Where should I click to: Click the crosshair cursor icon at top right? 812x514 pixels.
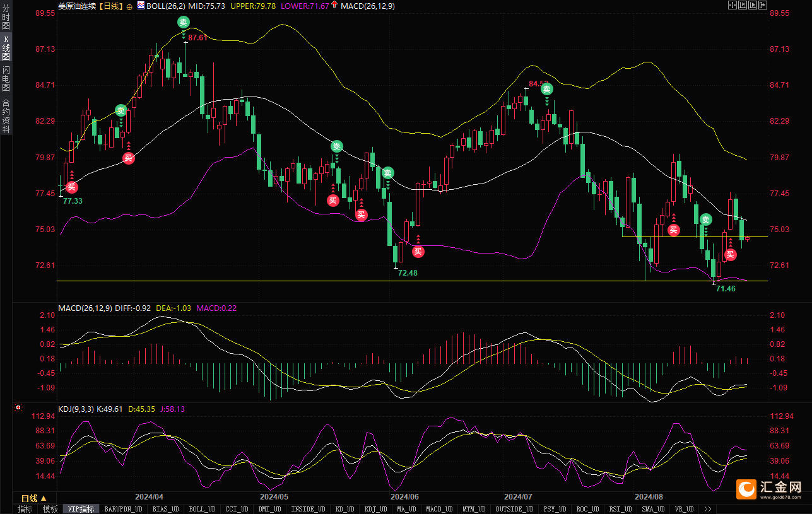click(x=733, y=5)
